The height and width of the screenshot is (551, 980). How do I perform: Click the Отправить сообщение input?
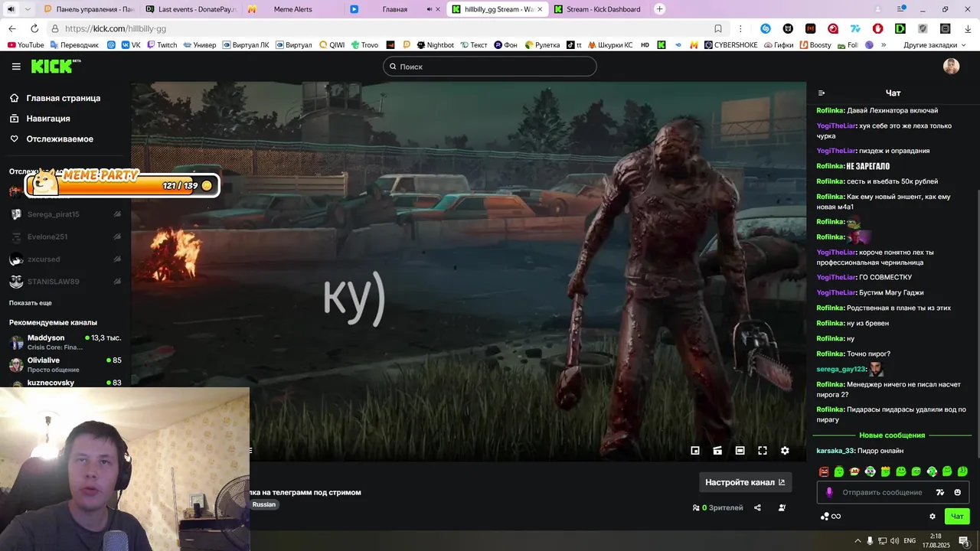(x=883, y=492)
